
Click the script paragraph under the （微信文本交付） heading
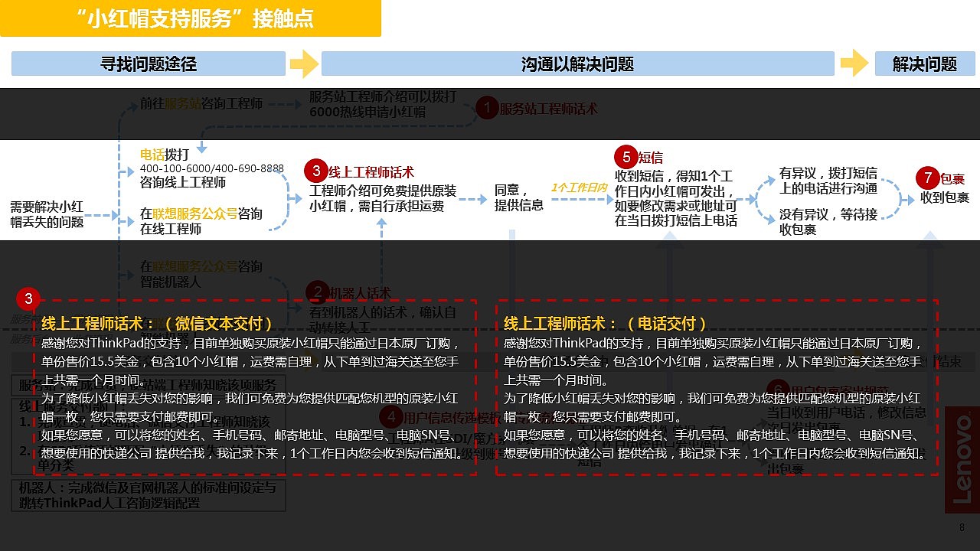pos(253,398)
